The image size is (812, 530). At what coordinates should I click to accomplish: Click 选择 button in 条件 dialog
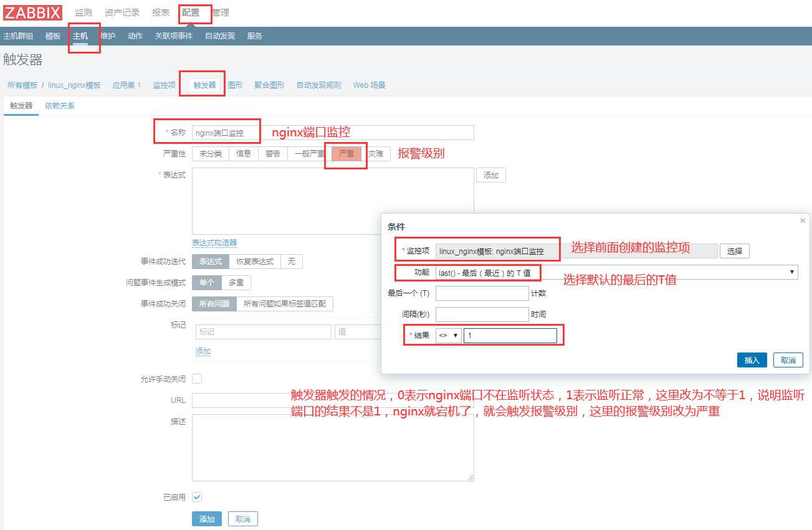tap(735, 251)
